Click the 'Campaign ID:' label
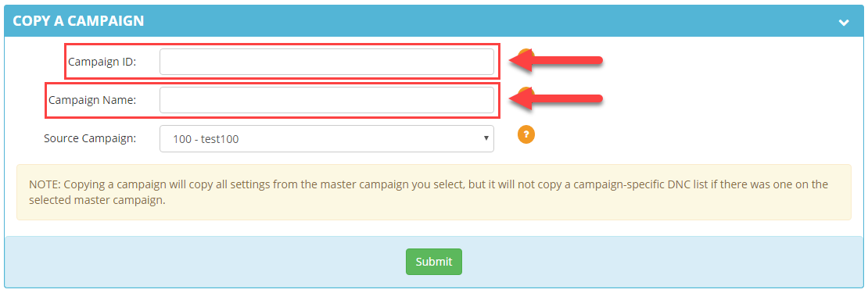The height and width of the screenshot is (293, 868). point(102,62)
